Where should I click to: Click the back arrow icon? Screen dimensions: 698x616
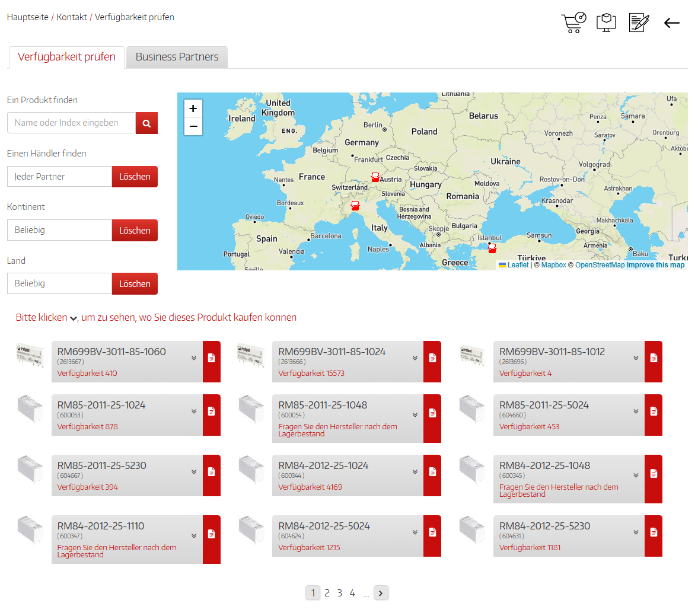671,23
